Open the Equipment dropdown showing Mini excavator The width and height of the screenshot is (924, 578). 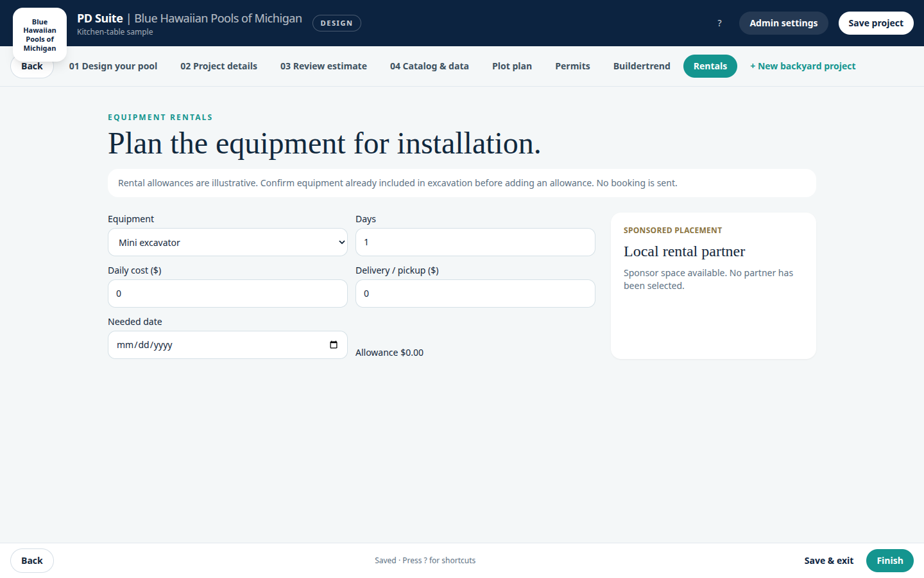(x=228, y=242)
